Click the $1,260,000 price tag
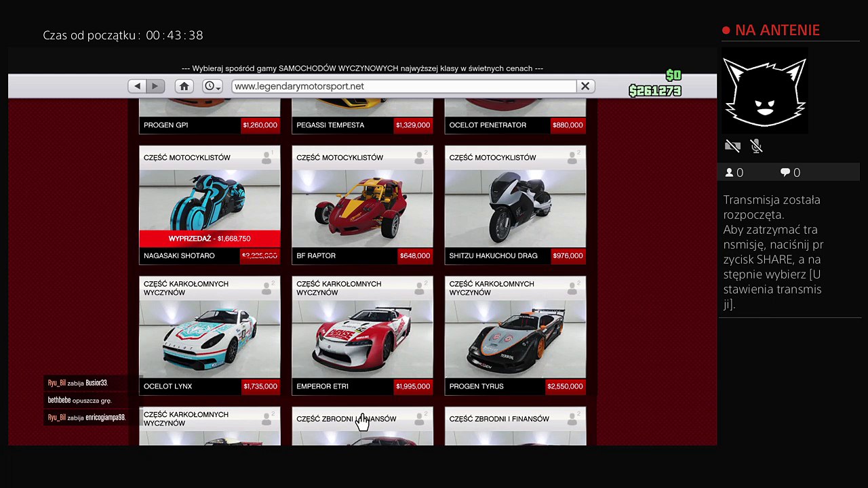 [260, 125]
